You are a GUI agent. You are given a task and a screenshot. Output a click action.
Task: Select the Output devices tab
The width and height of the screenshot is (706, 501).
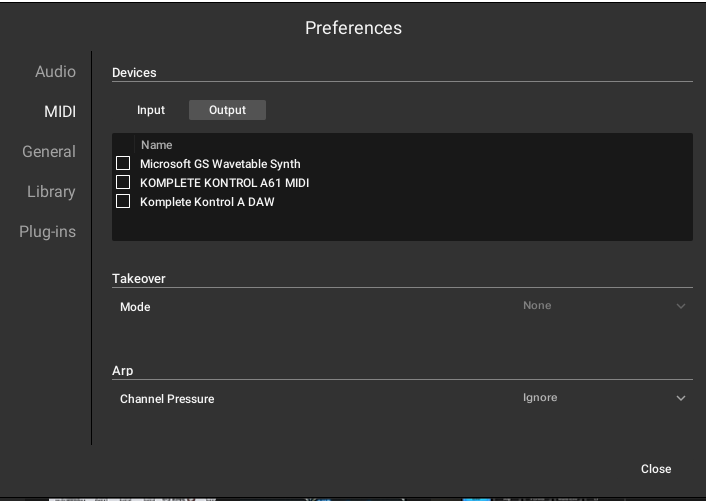[227, 110]
